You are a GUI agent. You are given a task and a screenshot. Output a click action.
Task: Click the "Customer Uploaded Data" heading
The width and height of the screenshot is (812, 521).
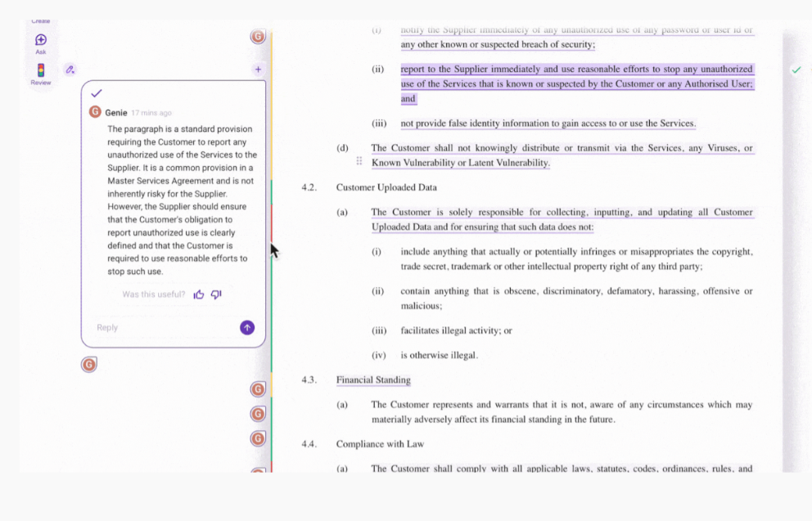point(386,187)
